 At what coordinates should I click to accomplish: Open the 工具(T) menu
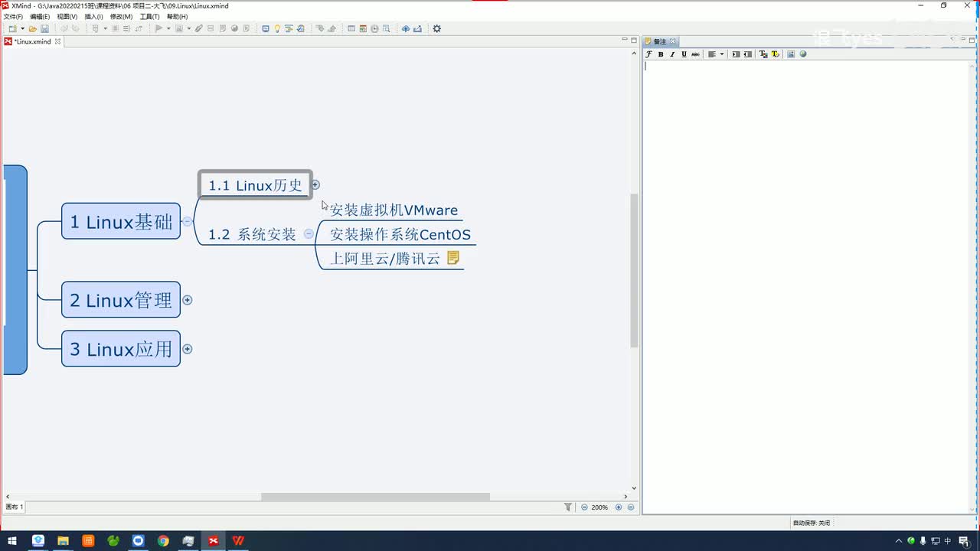[x=149, y=16]
